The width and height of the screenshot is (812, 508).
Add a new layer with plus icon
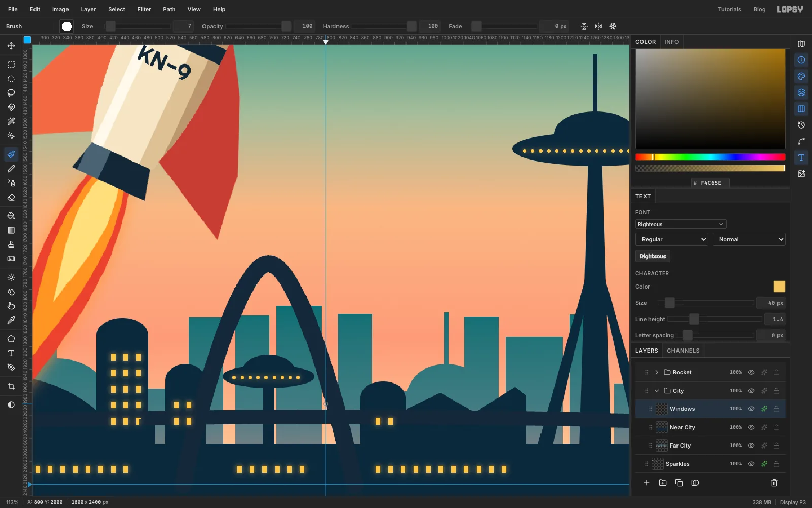[x=647, y=483]
